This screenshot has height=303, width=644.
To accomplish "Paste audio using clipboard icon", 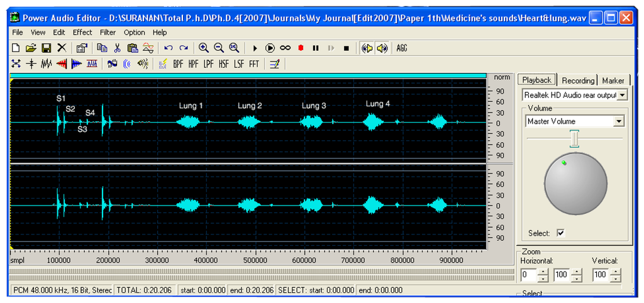I will click(x=132, y=48).
